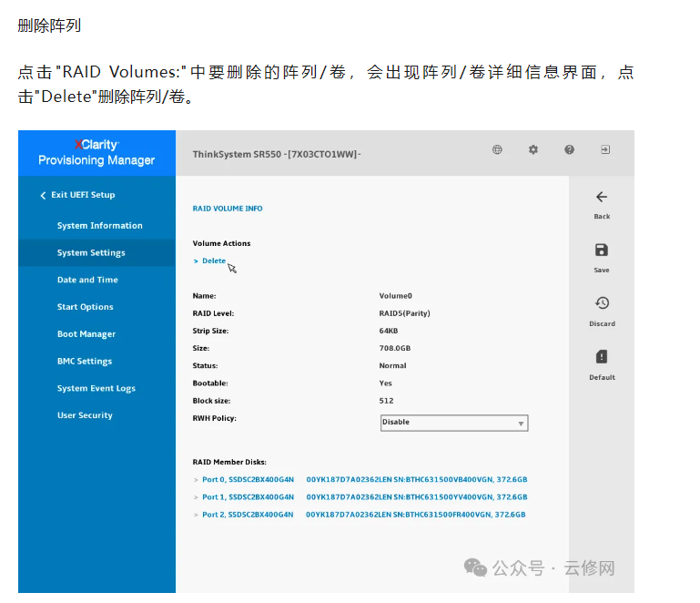This screenshot has height=603, width=700.
Task: Click the Exit UEFI Setup chevron
Action: [43, 195]
